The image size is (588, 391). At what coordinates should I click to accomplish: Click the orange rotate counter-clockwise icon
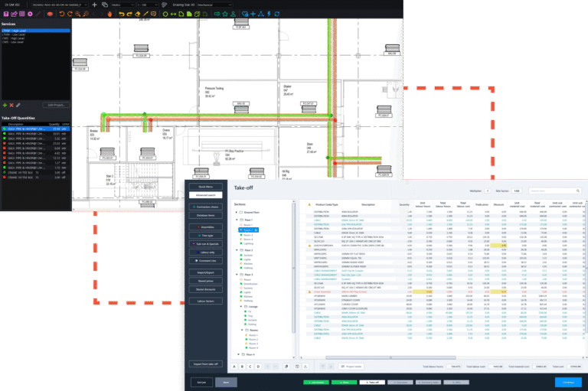click(x=62, y=14)
